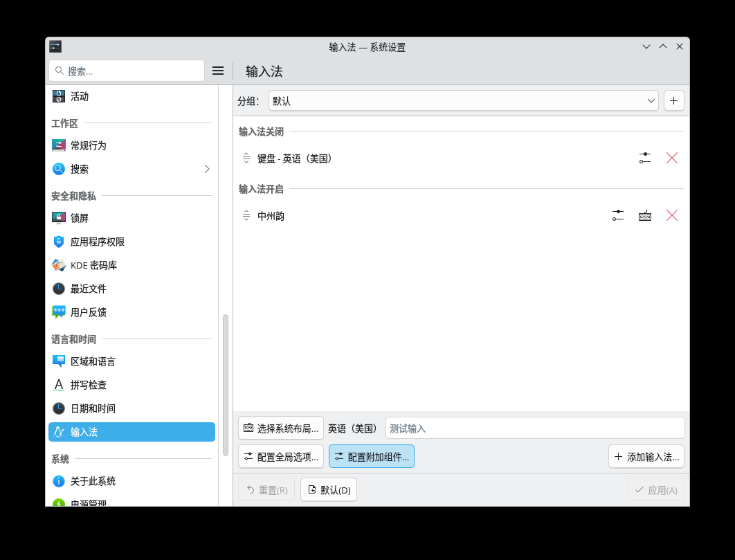Click the plus icon to add group

(673, 100)
